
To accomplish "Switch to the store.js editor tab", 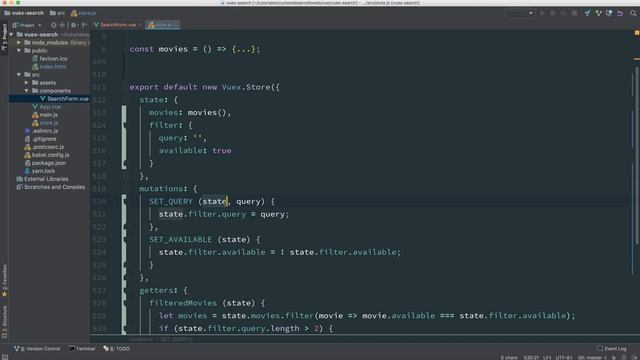I will [x=163, y=25].
